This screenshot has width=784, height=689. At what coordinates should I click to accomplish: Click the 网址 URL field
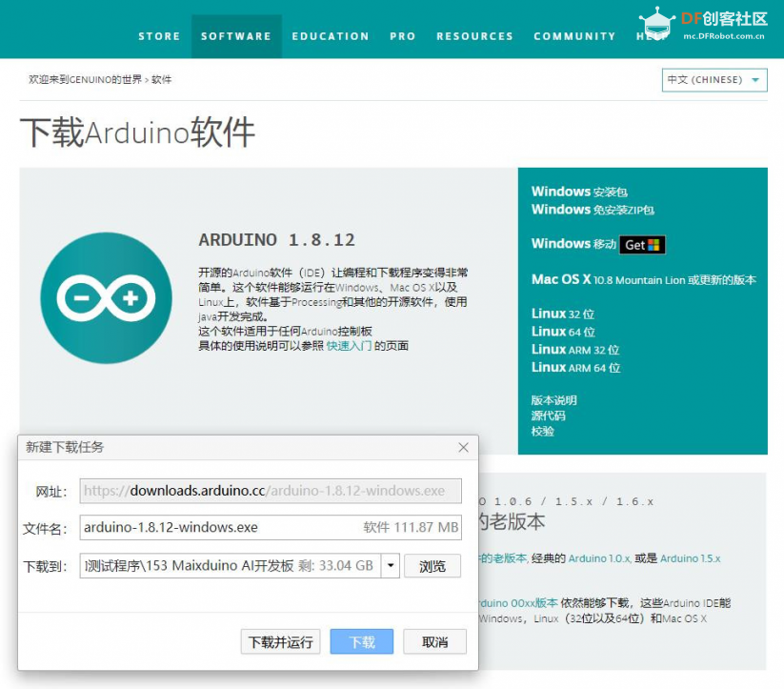tap(271, 491)
